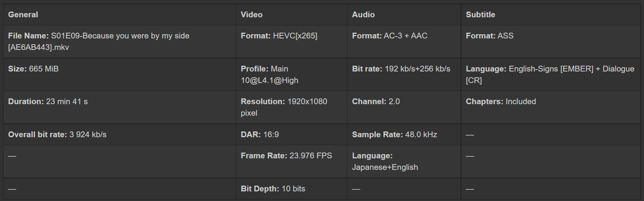The width and height of the screenshot is (644, 201).
Task: Click the Video column header
Action: pos(251,15)
